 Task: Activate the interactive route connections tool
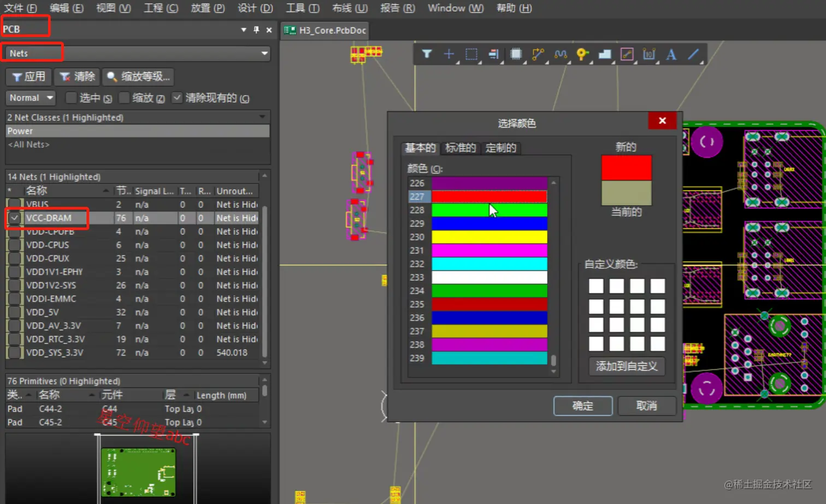pyautogui.click(x=538, y=54)
